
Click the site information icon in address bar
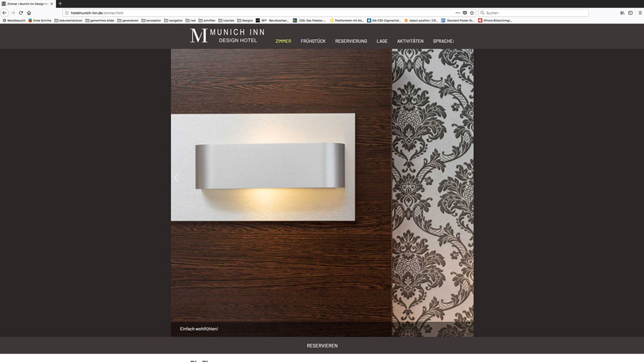[66, 12]
